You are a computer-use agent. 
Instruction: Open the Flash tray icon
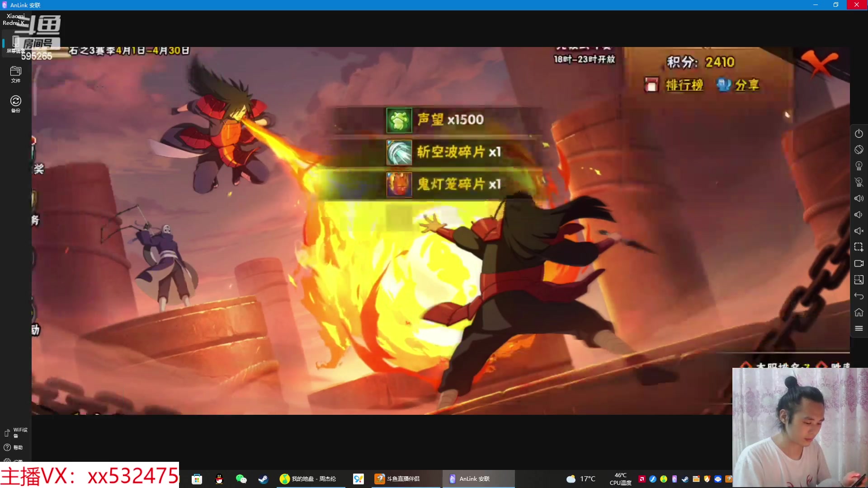coord(652,479)
